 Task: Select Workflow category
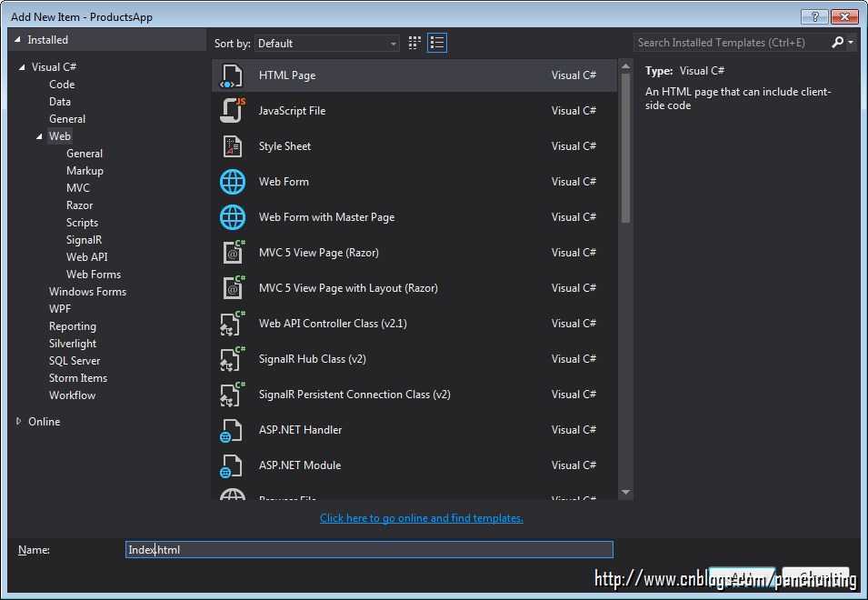(x=72, y=395)
